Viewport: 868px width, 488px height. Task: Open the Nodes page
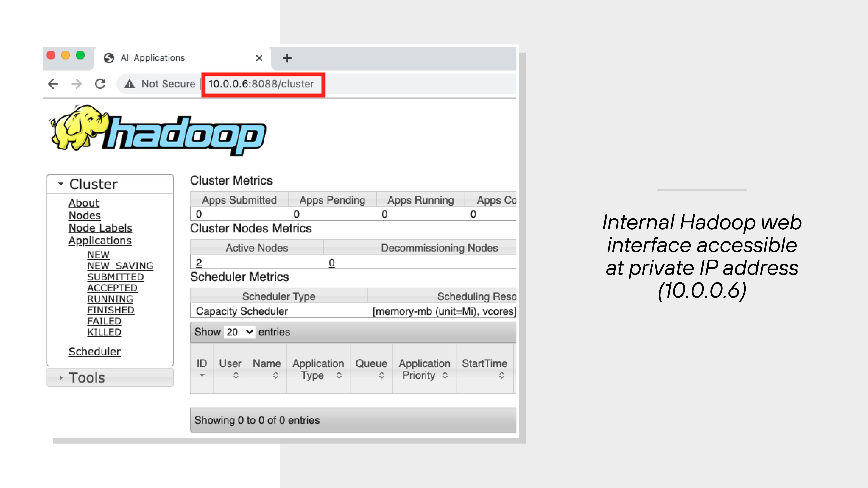84,215
